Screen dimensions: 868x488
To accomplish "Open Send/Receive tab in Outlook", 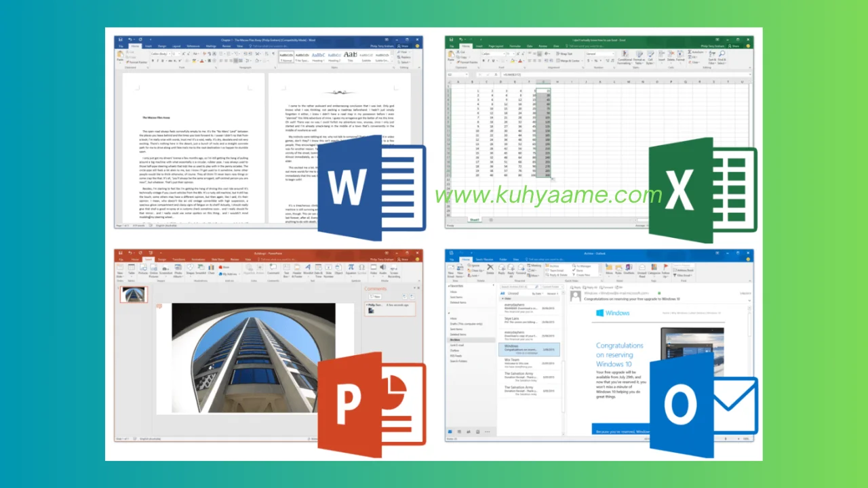I will point(485,260).
